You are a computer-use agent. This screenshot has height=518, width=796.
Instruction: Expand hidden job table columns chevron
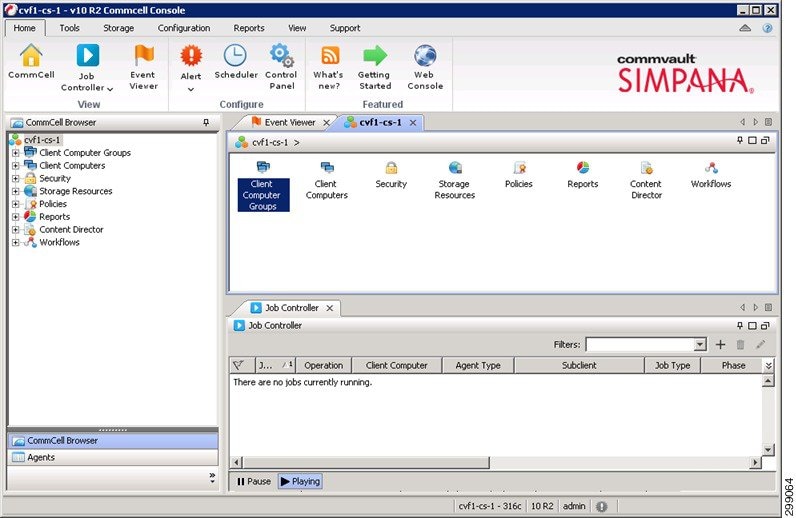click(769, 366)
